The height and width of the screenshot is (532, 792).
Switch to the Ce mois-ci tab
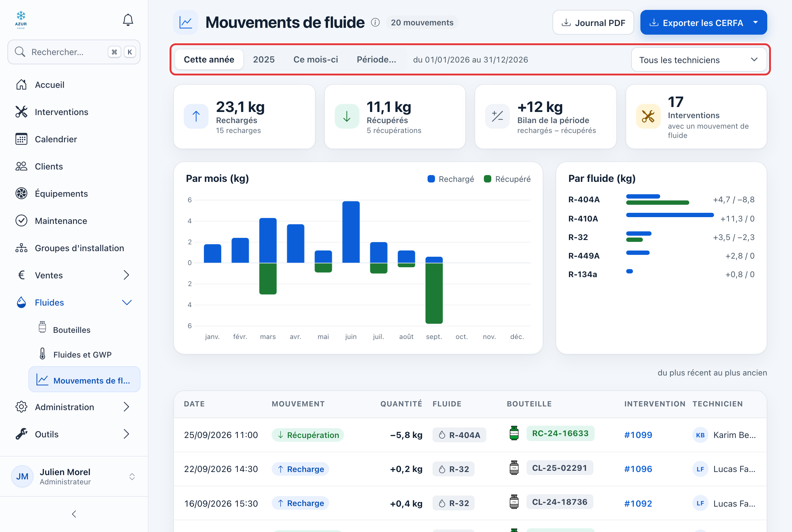[316, 59]
